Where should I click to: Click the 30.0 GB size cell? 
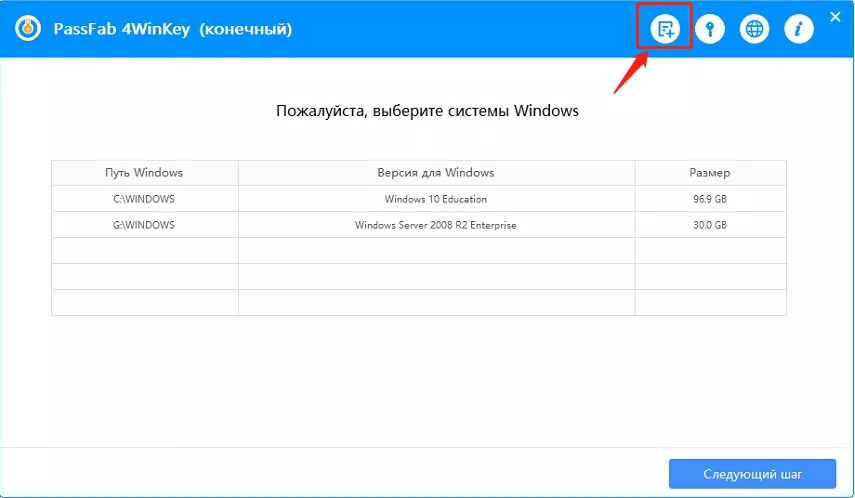click(x=710, y=225)
